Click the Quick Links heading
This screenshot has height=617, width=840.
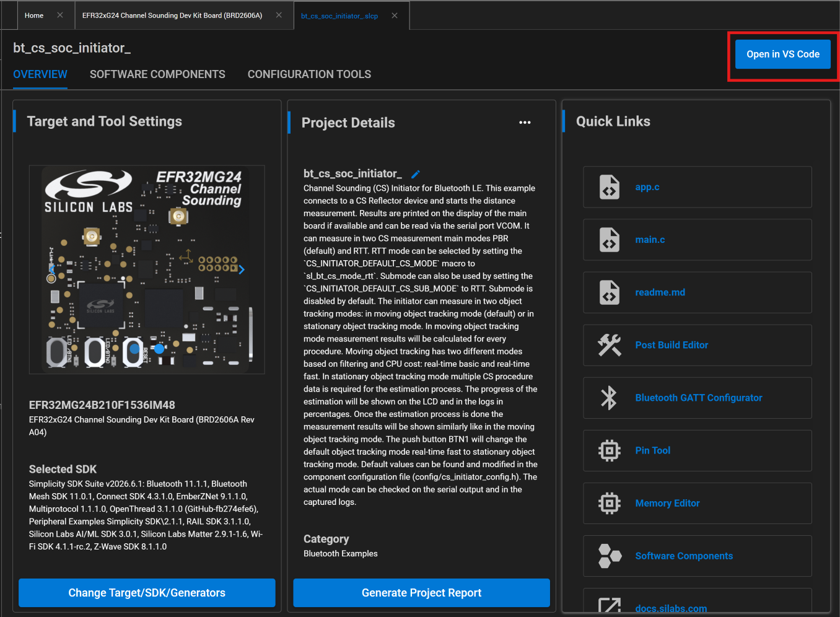point(613,121)
